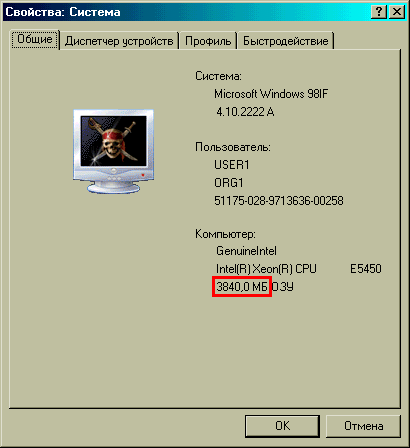
Task: Click the E5450 processor model
Action: [x=366, y=269]
